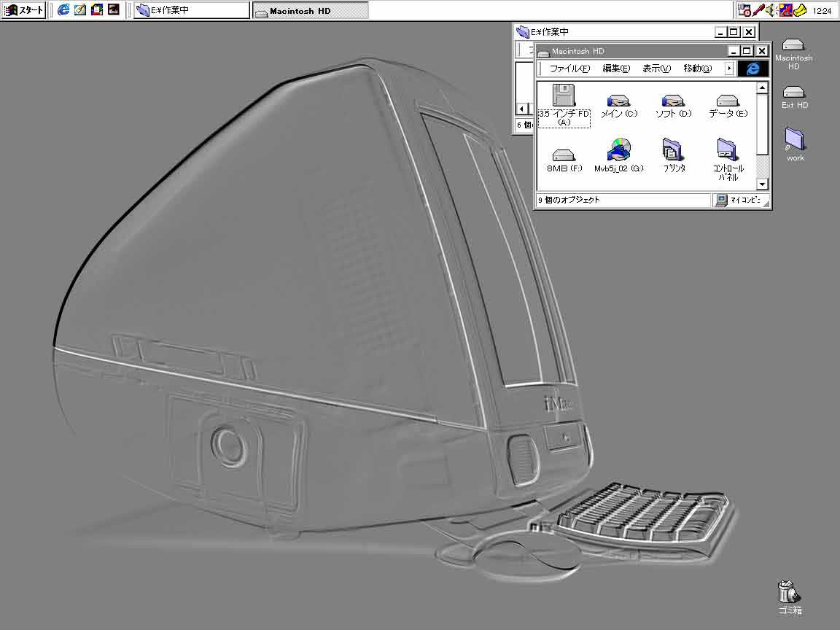Open the 編集(E) menu
The width and height of the screenshot is (840, 630).
coord(616,69)
